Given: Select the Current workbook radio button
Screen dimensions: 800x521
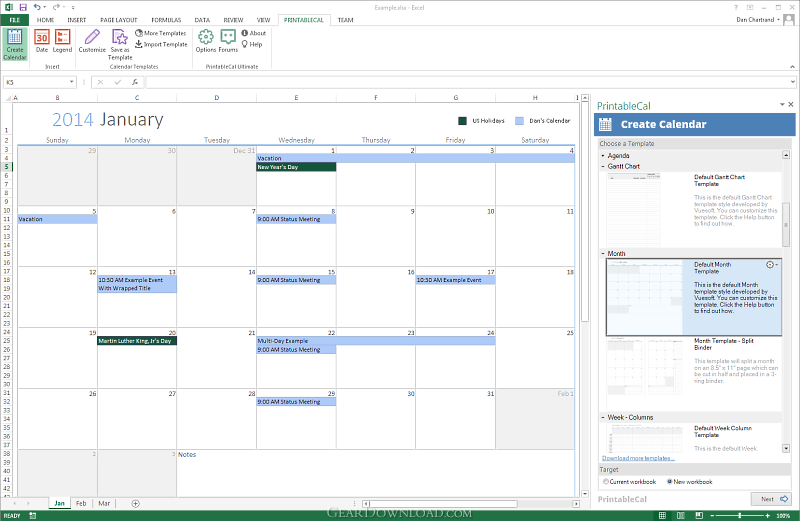Looking at the screenshot, I should coord(606,482).
